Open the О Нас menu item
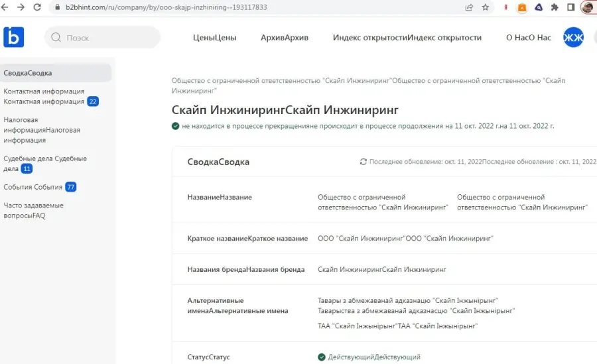Screen dimensions: 597x364 pyautogui.click(x=529, y=38)
